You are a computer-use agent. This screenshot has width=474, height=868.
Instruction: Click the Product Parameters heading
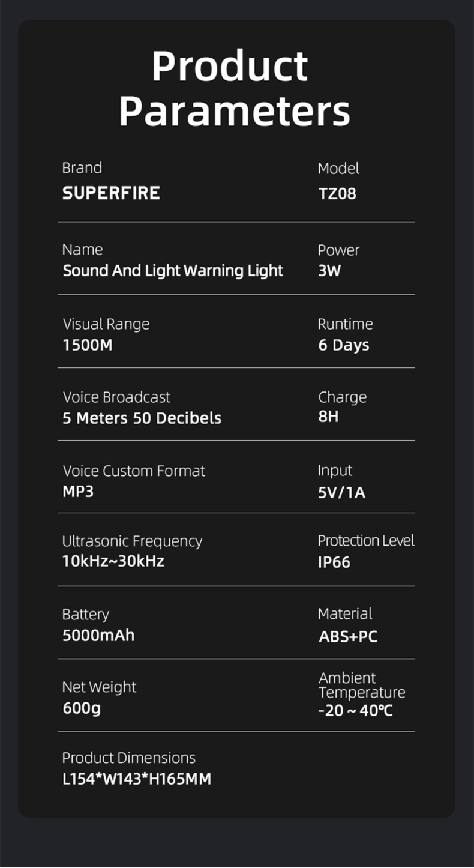pos(234,88)
